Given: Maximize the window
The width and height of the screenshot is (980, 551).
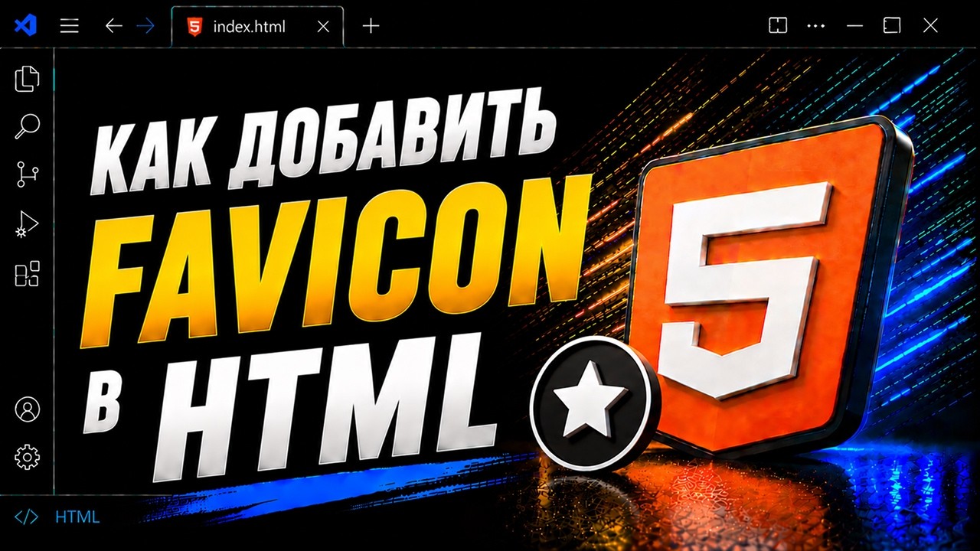Looking at the screenshot, I should tap(892, 26).
